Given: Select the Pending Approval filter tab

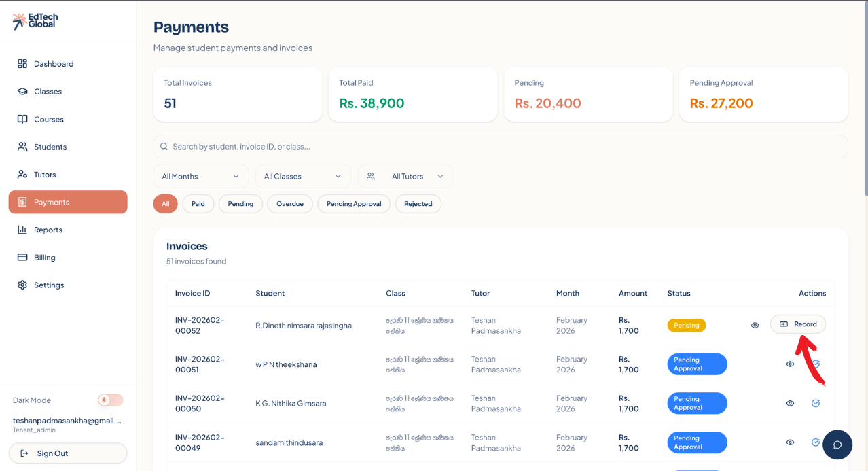Looking at the screenshot, I should pyautogui.click(x=353, y=204).
